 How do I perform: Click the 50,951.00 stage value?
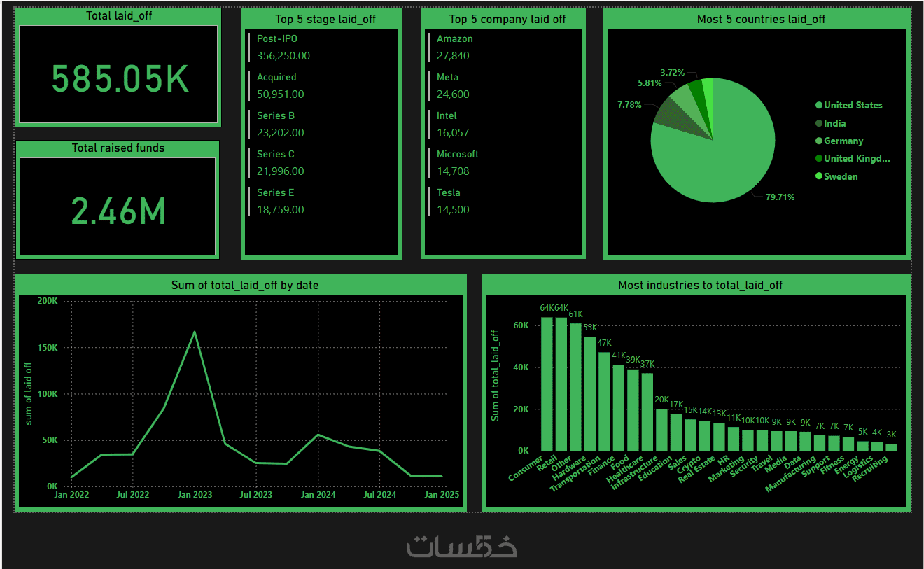pos(281,94)
